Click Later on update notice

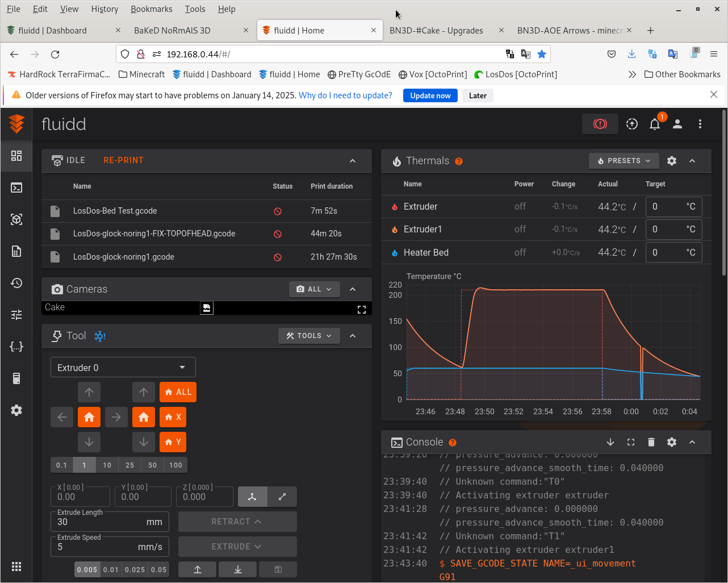click(x=478, y=95)
